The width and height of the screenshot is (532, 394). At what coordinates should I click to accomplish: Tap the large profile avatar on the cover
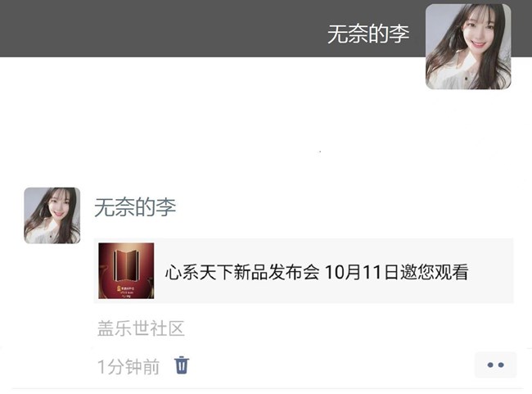[468, 47]
